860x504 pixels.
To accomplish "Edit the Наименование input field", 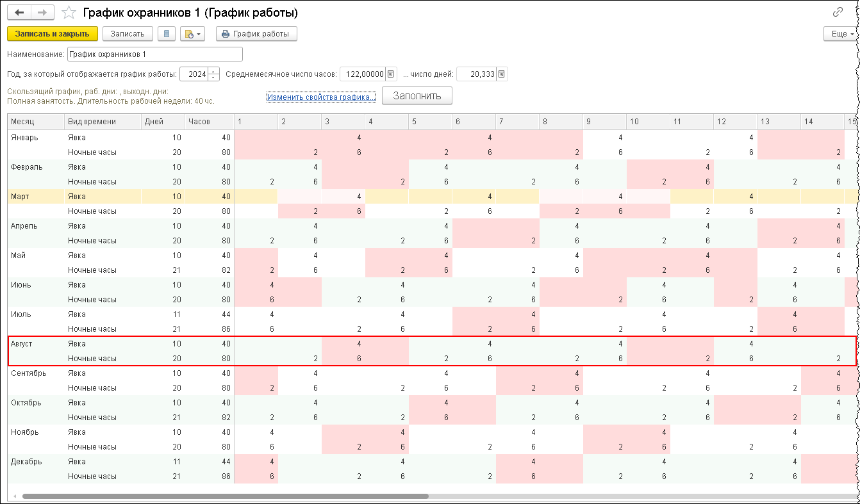I will click(x=155, y=54).
